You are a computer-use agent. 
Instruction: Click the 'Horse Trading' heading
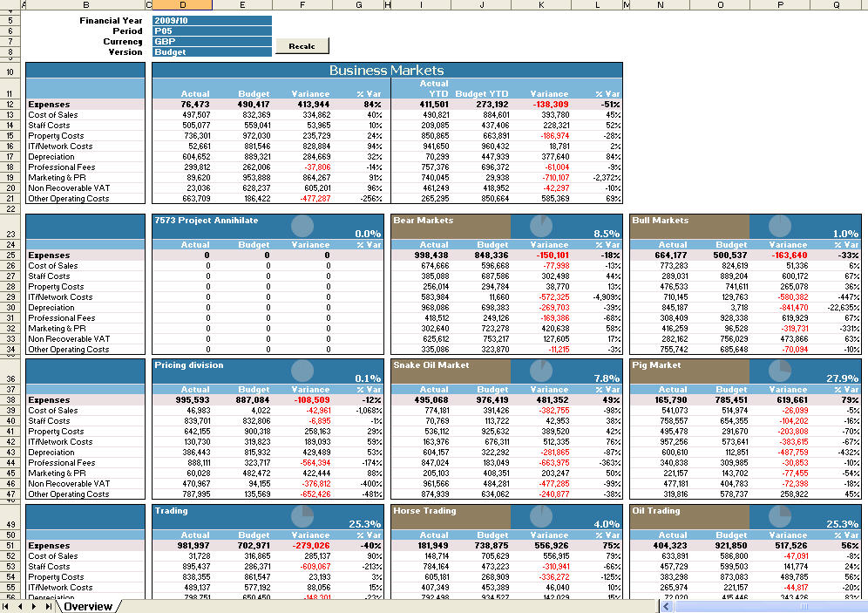(x=424, y=511)
